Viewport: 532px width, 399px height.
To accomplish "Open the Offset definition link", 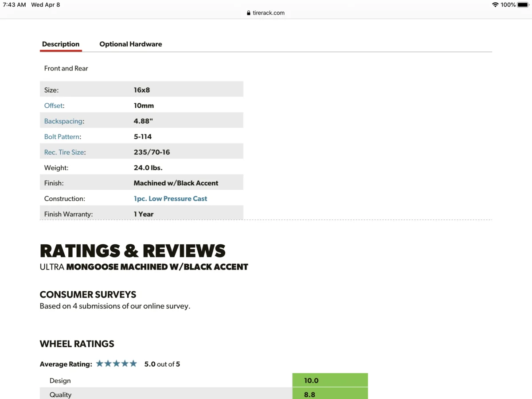I will point(53,106).
